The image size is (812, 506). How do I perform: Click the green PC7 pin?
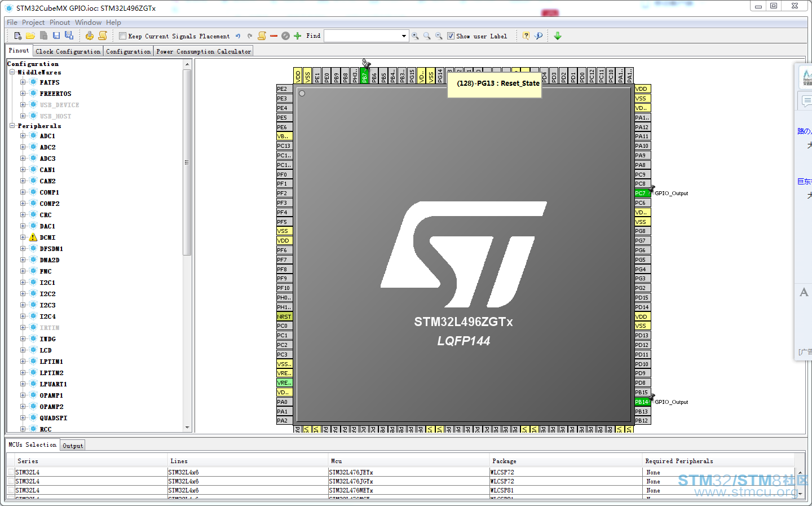click(642, 193)
